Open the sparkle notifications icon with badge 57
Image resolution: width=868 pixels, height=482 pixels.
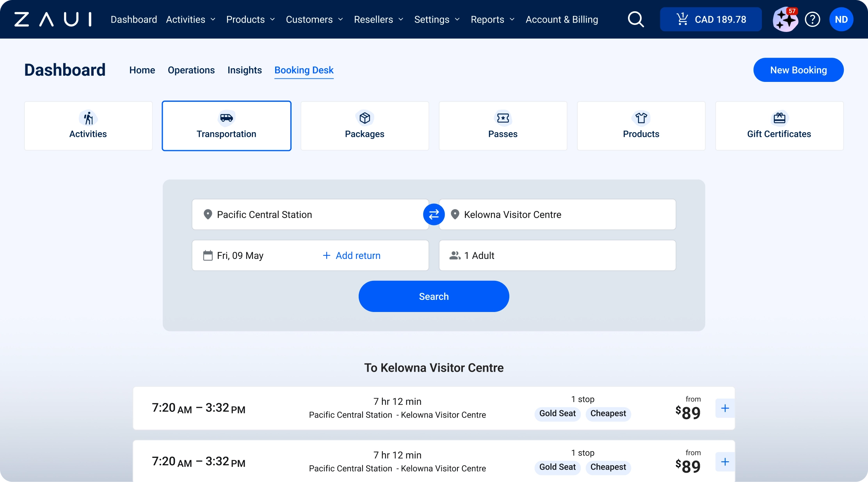[x=785, y=19]
